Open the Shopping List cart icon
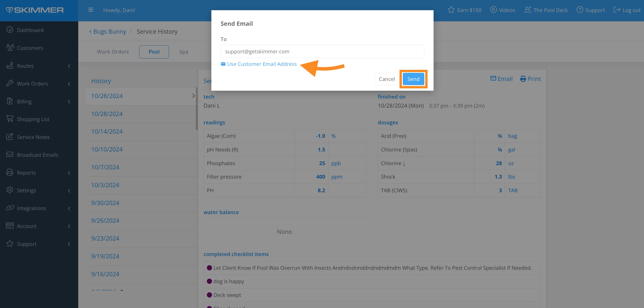The width and height of the screenshot is (644, 308). (10, 119)
